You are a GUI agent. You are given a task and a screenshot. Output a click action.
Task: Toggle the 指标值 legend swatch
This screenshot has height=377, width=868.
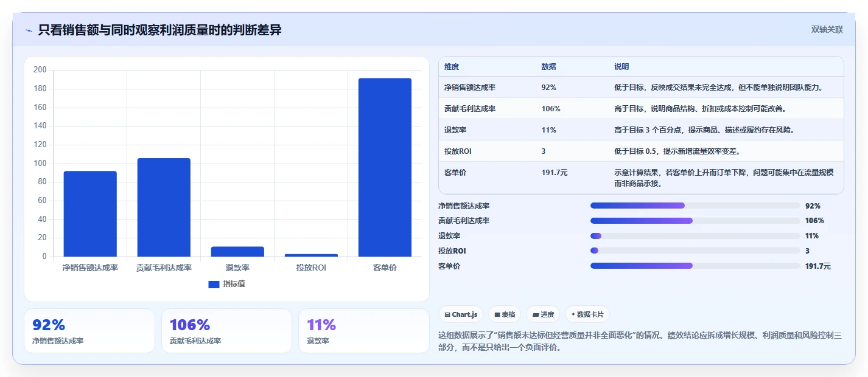pos(214,284)
